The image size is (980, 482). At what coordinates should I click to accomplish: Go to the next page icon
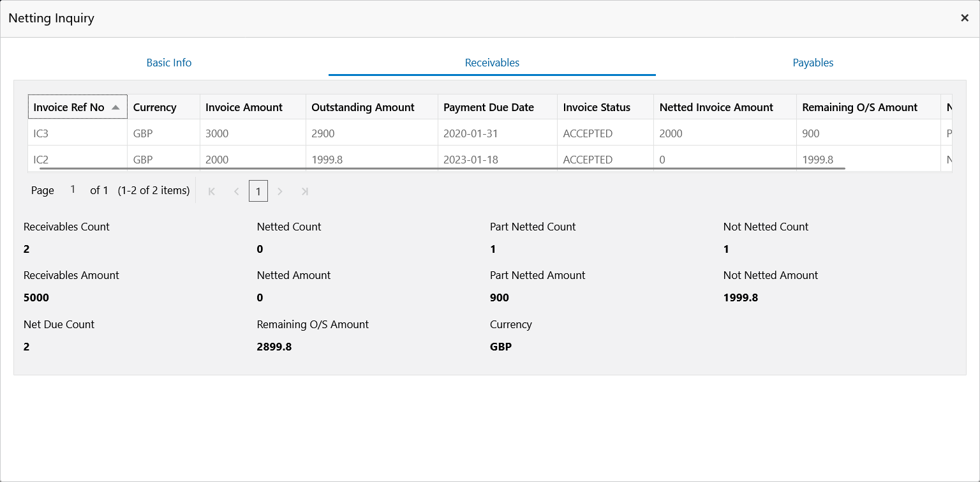pyautogui.click(x=280, y=191)
